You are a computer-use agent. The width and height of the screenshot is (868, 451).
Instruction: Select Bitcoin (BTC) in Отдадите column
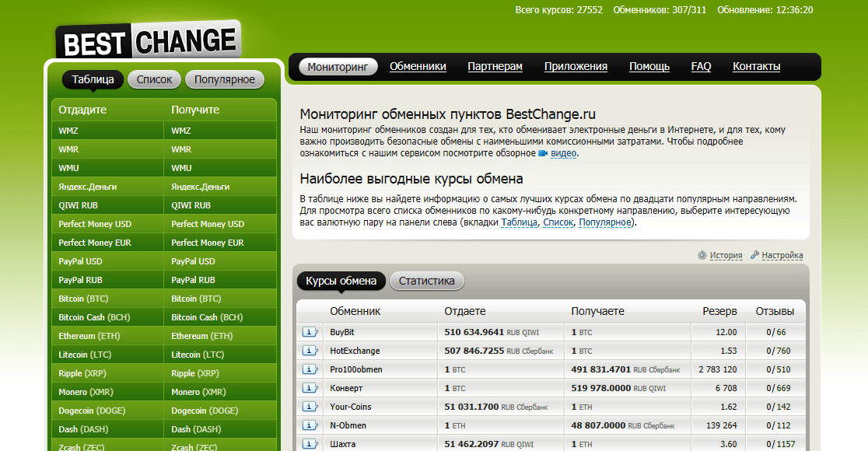click(x=86, y=299)
